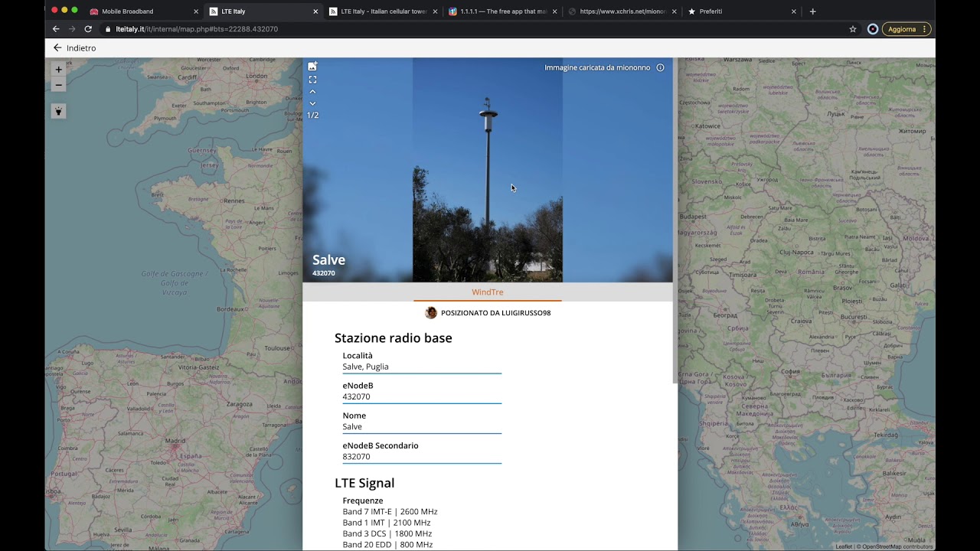The image size is (980, 551).
Task: Click the panel vertical scrollbar
Action: tap(675, 220)
